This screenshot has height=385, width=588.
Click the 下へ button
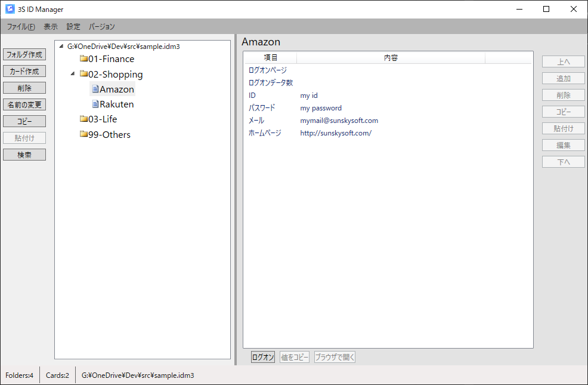563,162
